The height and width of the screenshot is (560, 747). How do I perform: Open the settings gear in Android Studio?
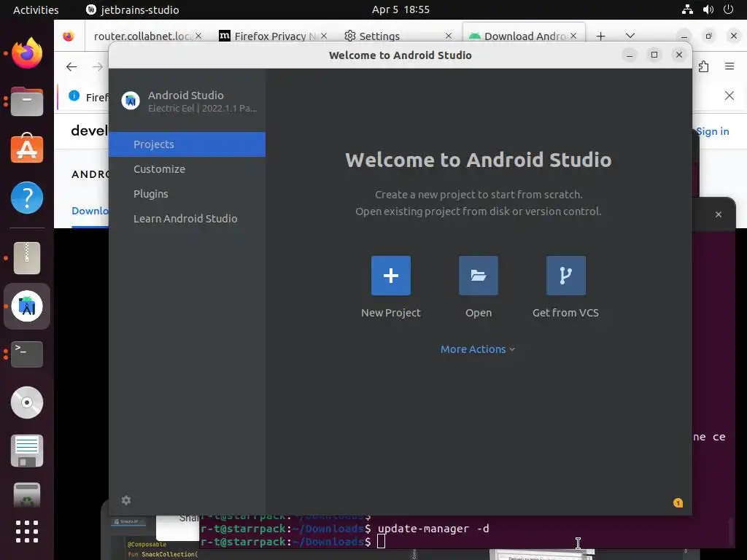[x=125, y=500]
